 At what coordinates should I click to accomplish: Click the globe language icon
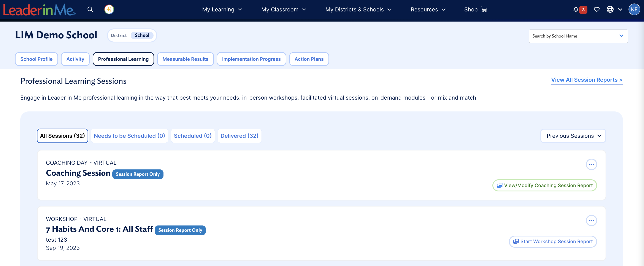click(x=610, y=9)
